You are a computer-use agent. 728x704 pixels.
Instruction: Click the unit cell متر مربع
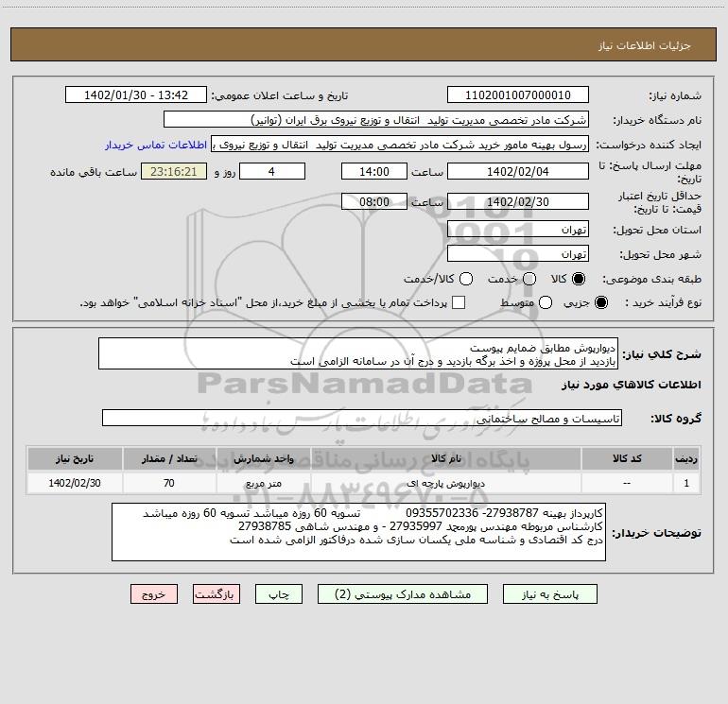coord(263,483)
